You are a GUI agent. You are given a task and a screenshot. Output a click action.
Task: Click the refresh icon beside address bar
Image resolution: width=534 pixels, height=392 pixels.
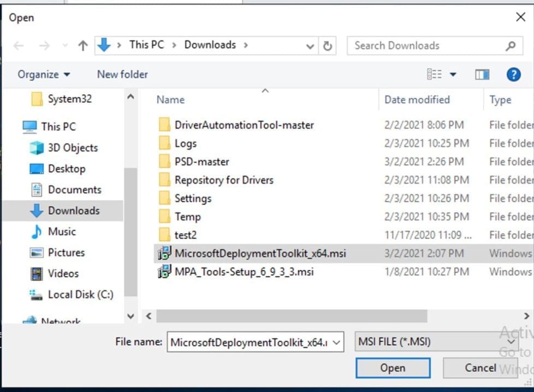328,46
